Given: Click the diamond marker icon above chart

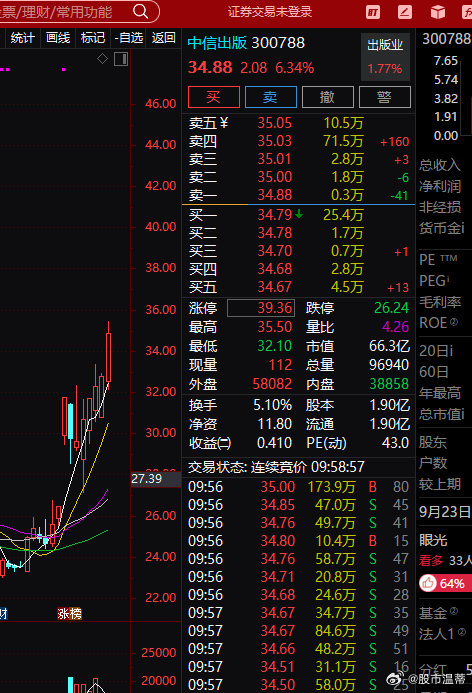Looking at the screenshot, I should pyautogui.click(x=103, y=58).
